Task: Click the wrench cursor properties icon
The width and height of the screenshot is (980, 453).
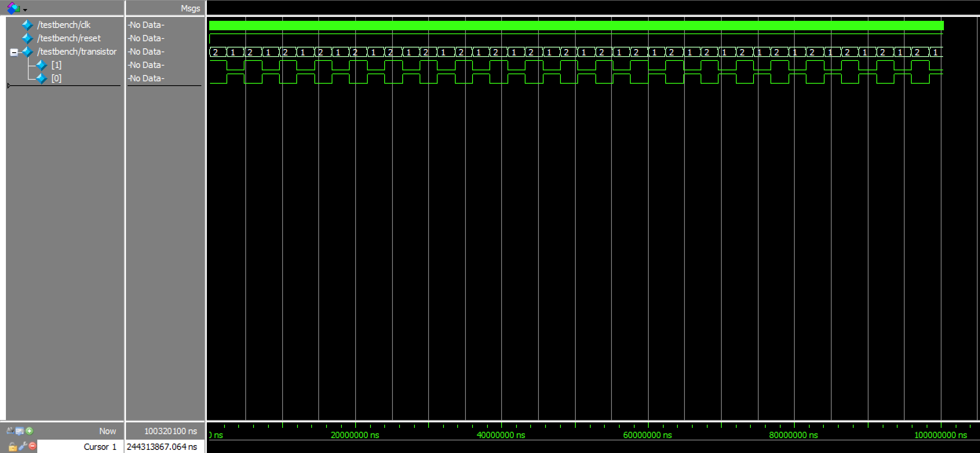Action: [x=23, y=446]
